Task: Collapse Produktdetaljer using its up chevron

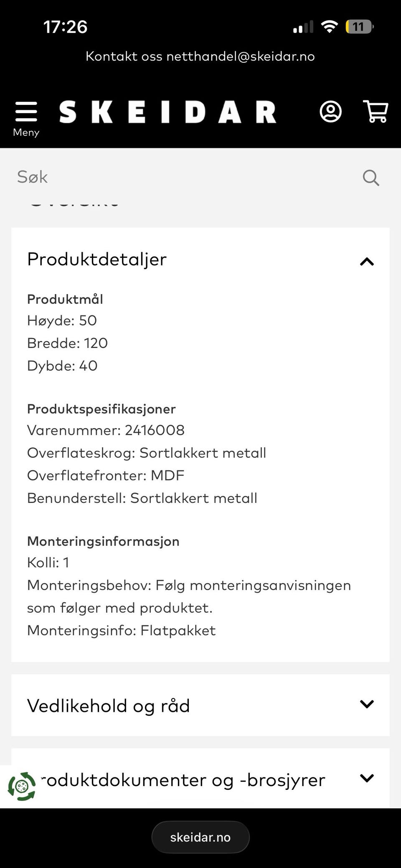Action: [x=367, y=261]
